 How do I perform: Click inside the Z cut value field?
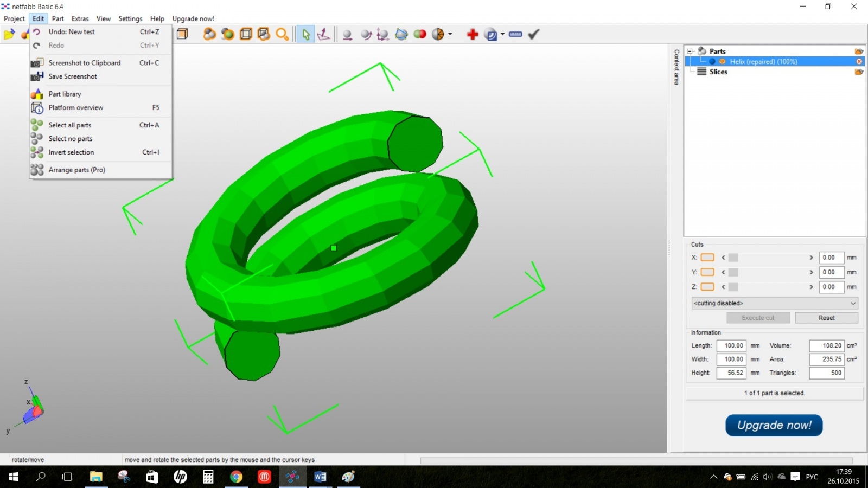coord(832,287)
